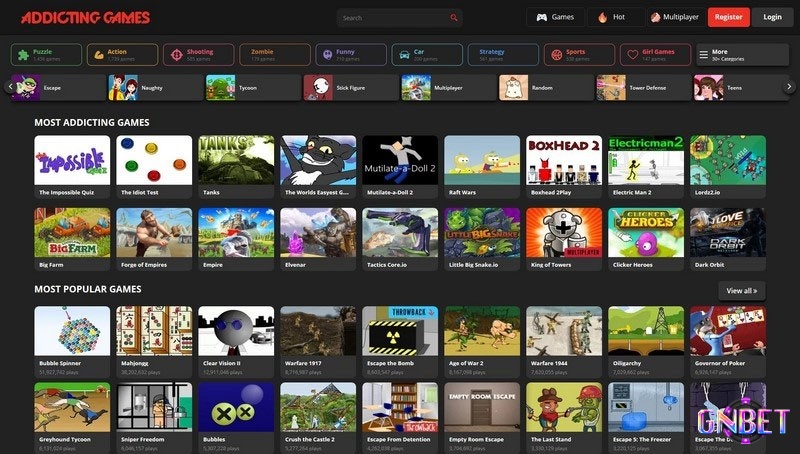Open Boxhead 2Play thumbnail
Viewport: 800px width, 454px height.
click(564, 160)
